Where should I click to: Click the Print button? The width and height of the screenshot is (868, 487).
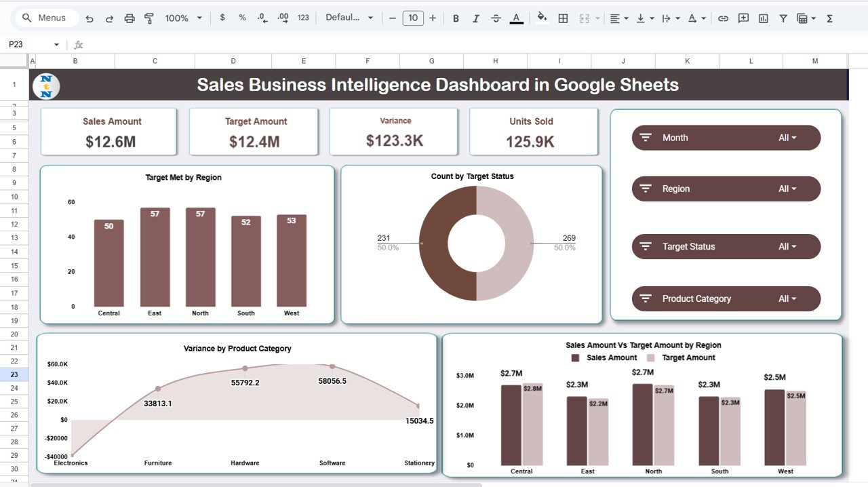tap(129, 18)
